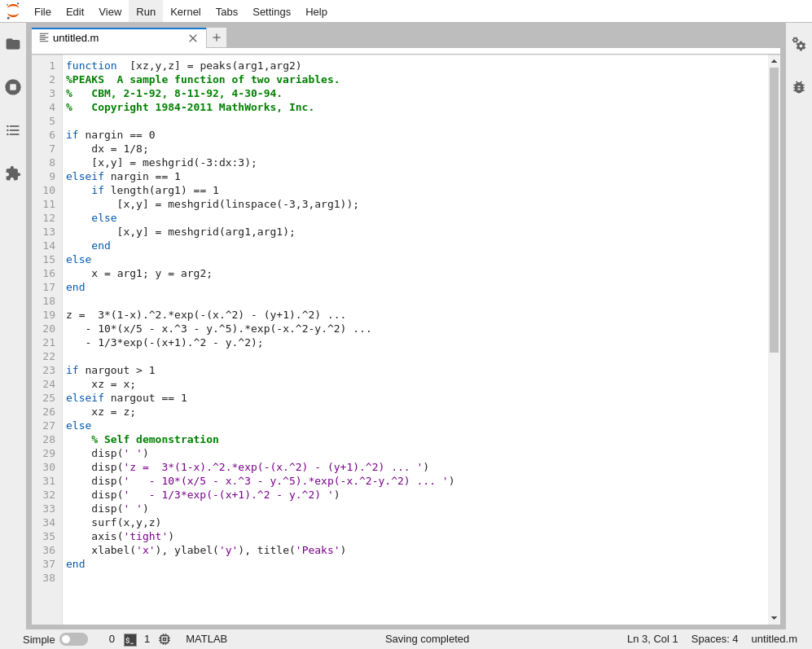Open the Settings menu

pos(271,11)
